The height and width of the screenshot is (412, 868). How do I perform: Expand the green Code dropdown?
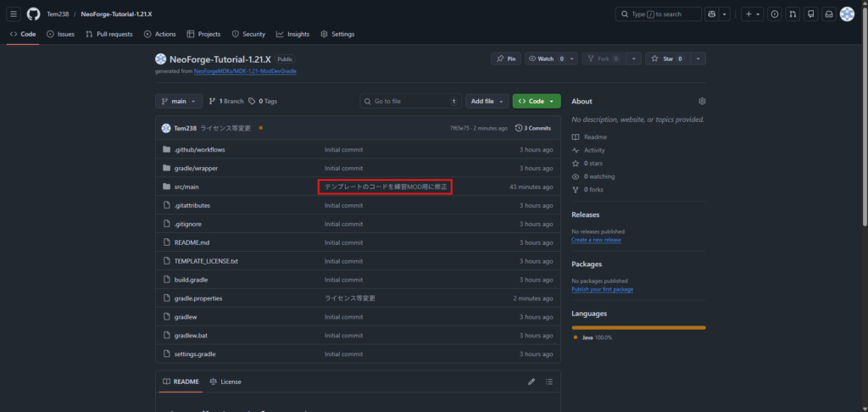pyautogui.click(x=536, y=101)
